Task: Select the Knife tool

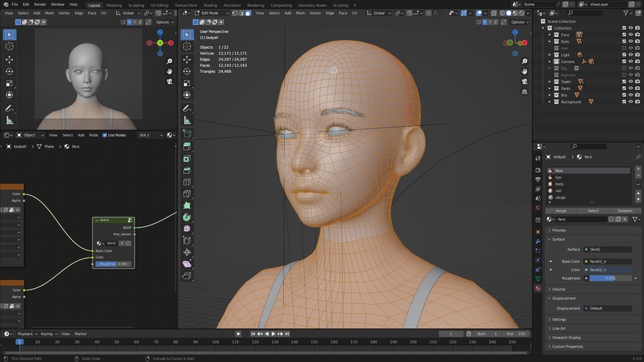Action: [x=187, y=193]
